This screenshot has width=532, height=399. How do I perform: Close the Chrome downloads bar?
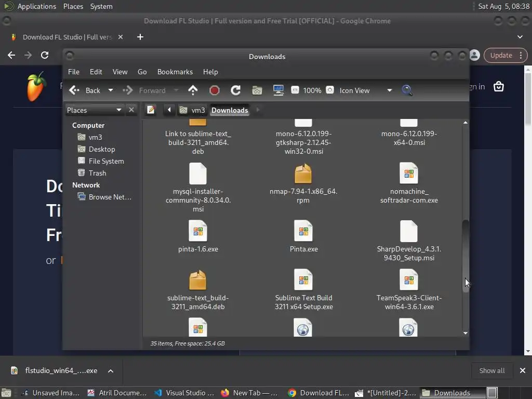pos(523,370)
